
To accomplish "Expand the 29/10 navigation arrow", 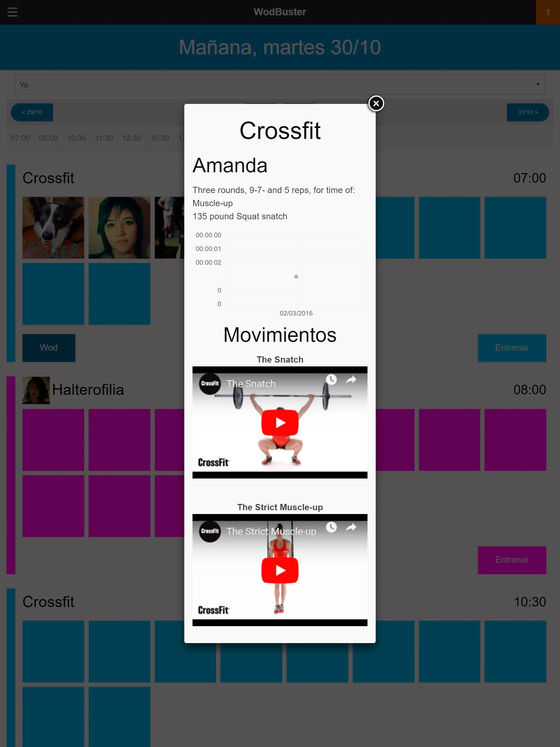I will [x=31, y=112].
